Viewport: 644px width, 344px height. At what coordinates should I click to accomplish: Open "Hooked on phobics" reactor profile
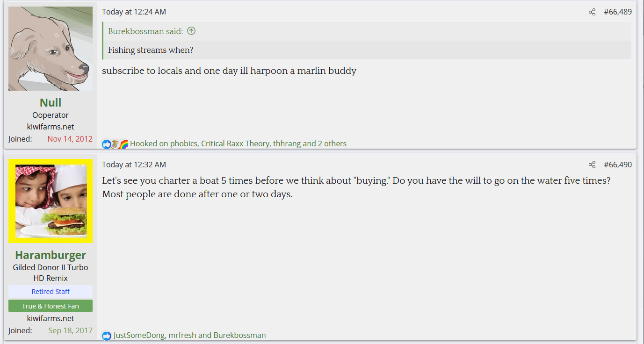(x=164, y=144)
